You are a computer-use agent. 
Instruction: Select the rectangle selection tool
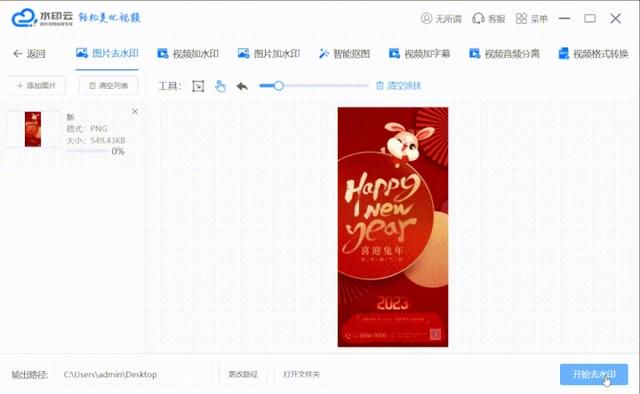pos(198,86)
